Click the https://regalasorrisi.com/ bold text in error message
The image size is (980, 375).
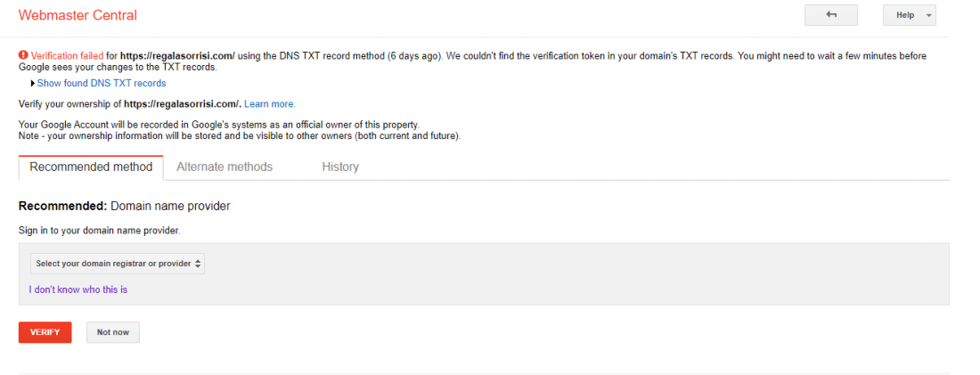[177, 55]
